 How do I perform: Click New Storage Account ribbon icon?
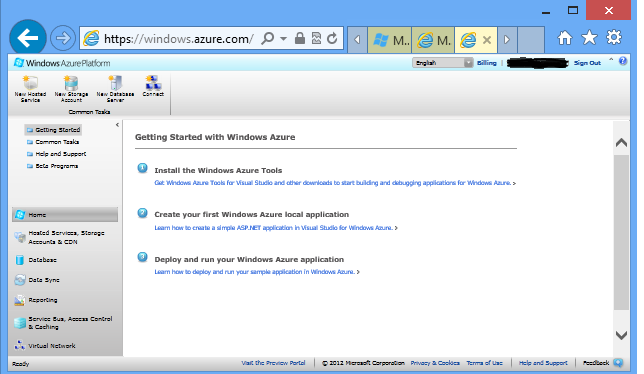71,89
